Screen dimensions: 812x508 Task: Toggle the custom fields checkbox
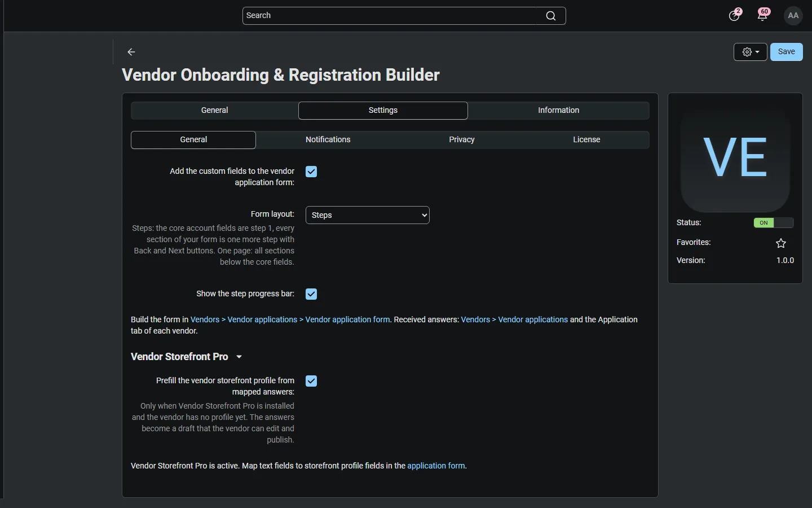point(311,172)
